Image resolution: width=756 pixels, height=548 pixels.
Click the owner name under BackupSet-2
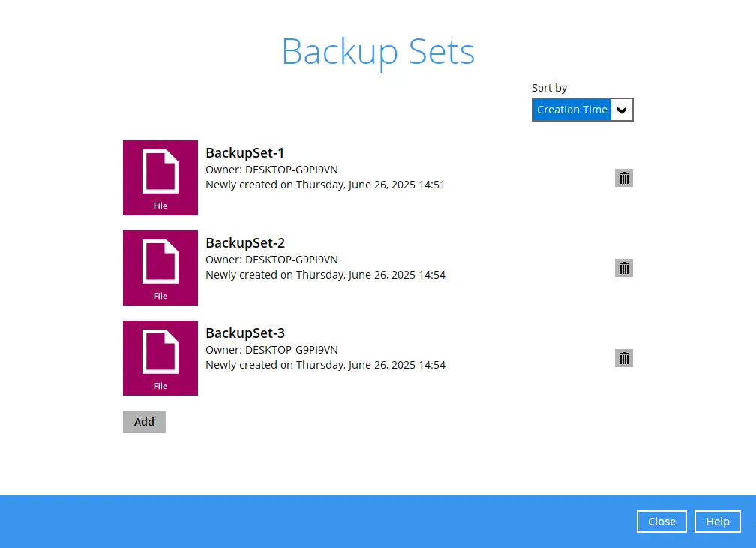[x=271, y=259]
